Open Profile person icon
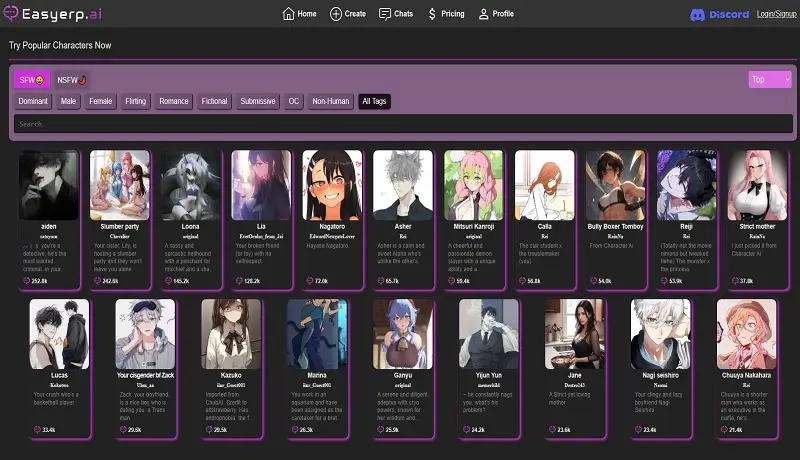The height and width of the screenshot is (460, 800). (x=484, y=14)
